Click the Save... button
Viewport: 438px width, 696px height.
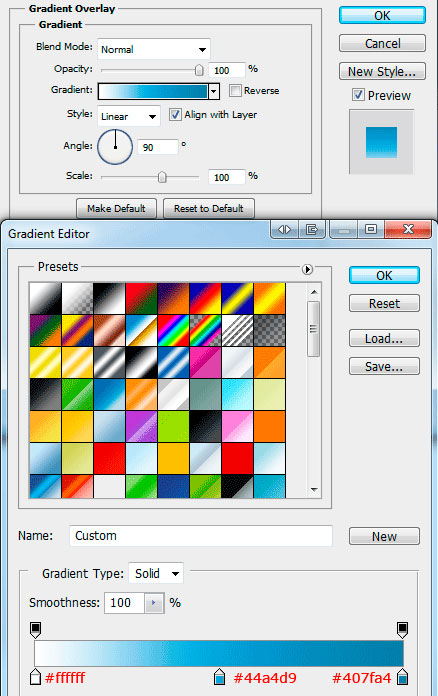384,366
